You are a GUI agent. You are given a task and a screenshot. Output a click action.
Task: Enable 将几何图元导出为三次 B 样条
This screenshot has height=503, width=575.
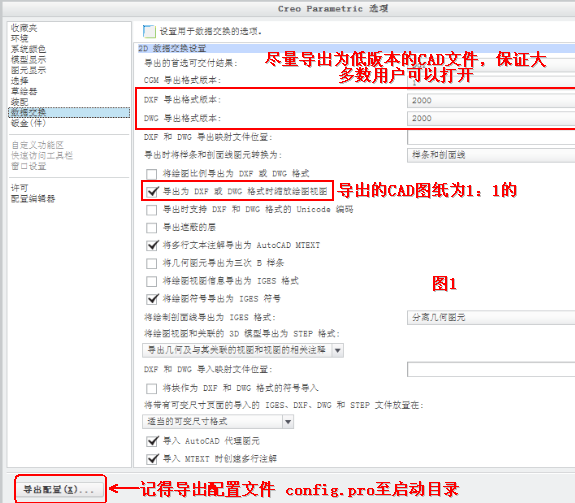pyautogui.click(x=151, y=263)
